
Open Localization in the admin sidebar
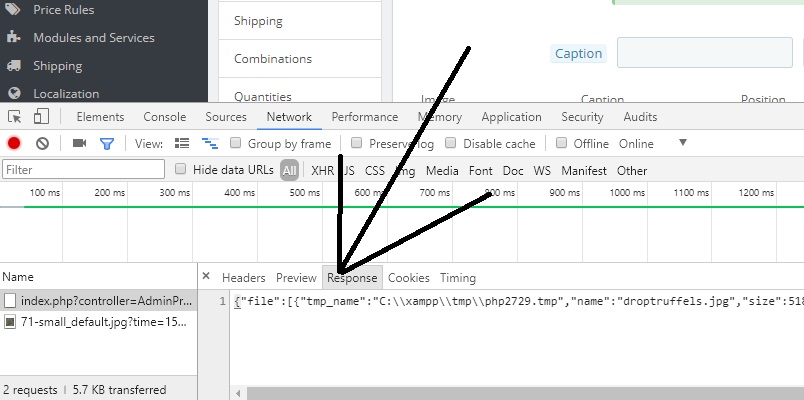[66, 94]
